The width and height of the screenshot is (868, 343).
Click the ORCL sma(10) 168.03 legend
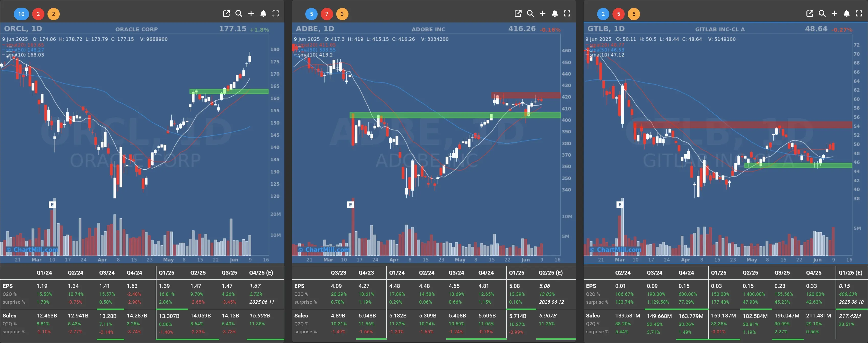(x=23, y=55)
